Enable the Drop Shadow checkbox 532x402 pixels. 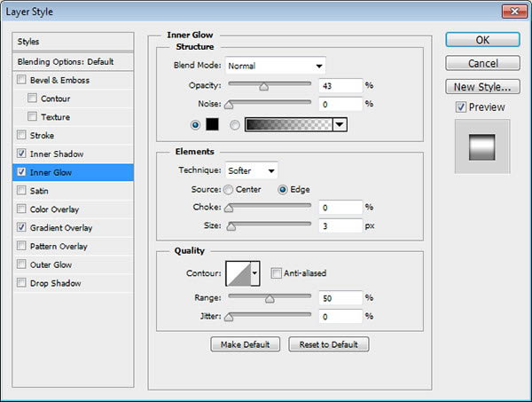pyautogui.click(x=21, y=282)
